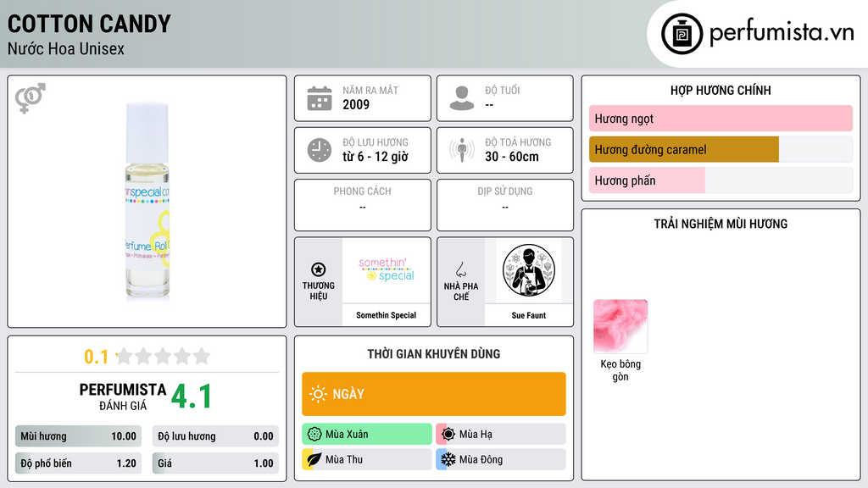Click the Kẹo bông gòn note caption

pyautogui.click(x=620, y=370)
